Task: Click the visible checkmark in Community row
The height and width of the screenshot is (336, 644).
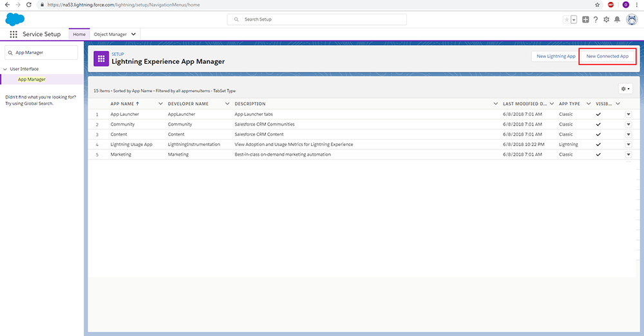Action: pyautogui.click(x=598, y=124)
